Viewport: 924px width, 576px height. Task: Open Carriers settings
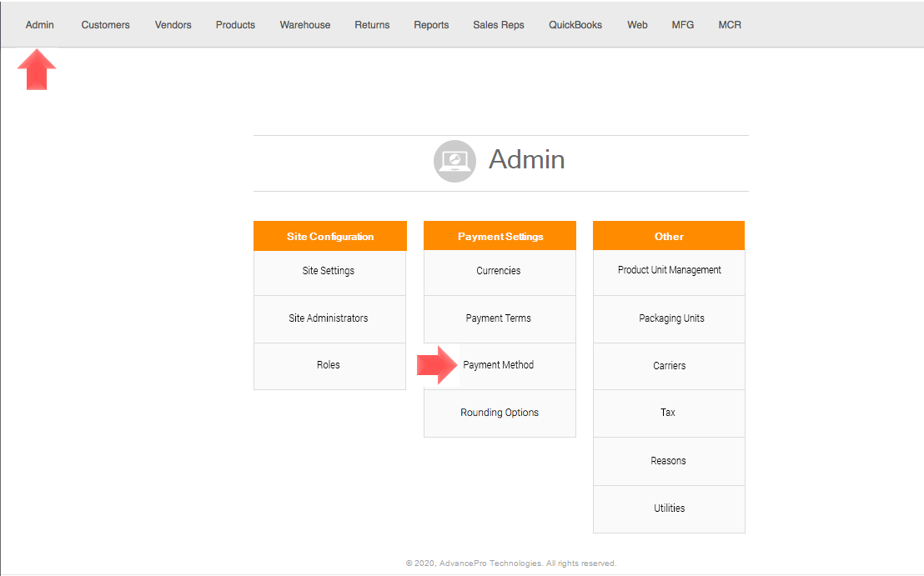coord(669,366)
